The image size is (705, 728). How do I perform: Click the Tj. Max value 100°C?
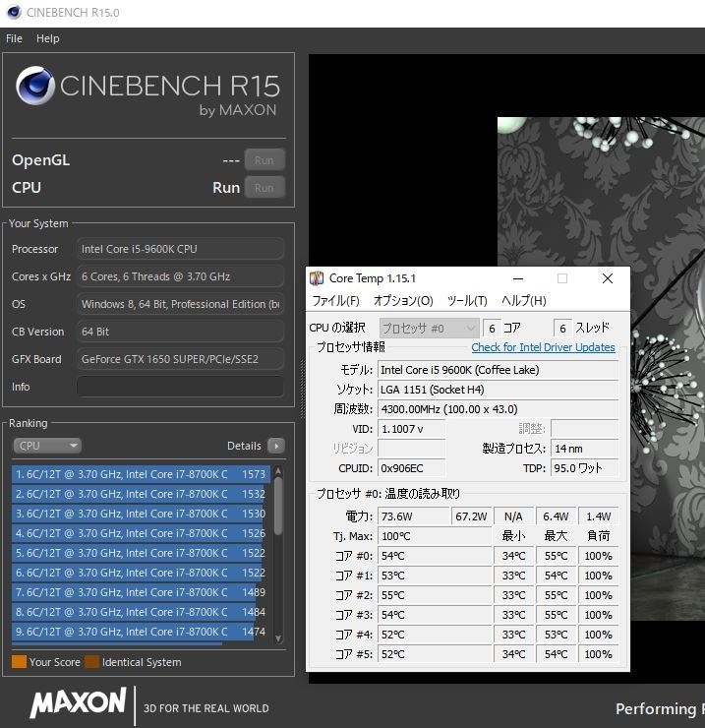[435, 536]
